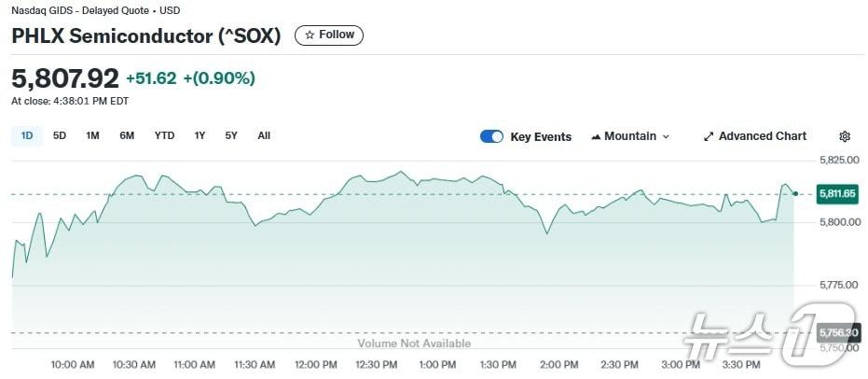Open chart settings gear icon

pyautogui.click(x=845, y=136)
